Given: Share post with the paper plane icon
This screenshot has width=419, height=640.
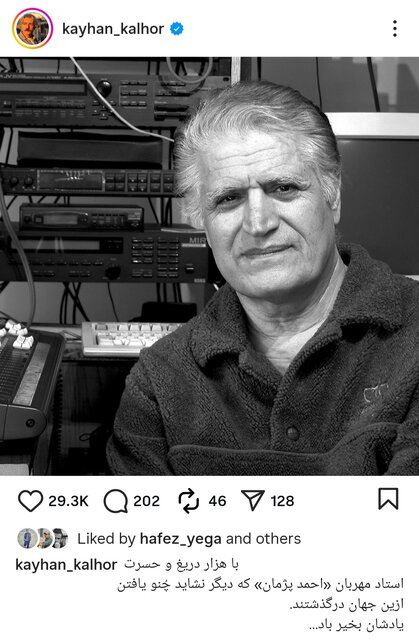Looking at the screenshot, I should point(253,500).
